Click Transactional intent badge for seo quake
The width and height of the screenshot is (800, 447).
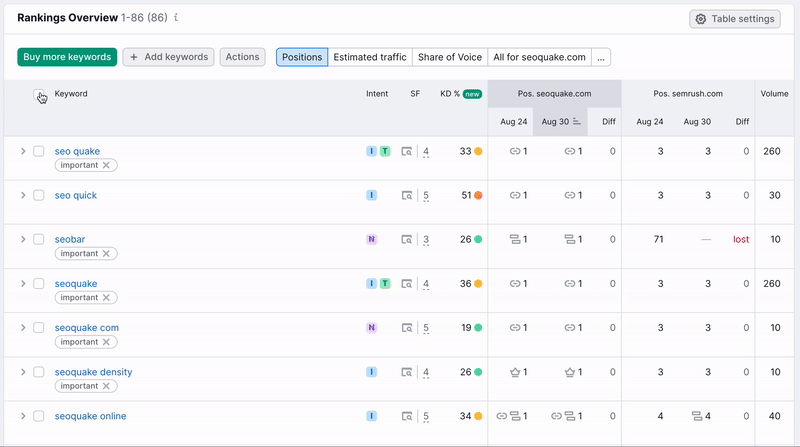tap(385, 152)
